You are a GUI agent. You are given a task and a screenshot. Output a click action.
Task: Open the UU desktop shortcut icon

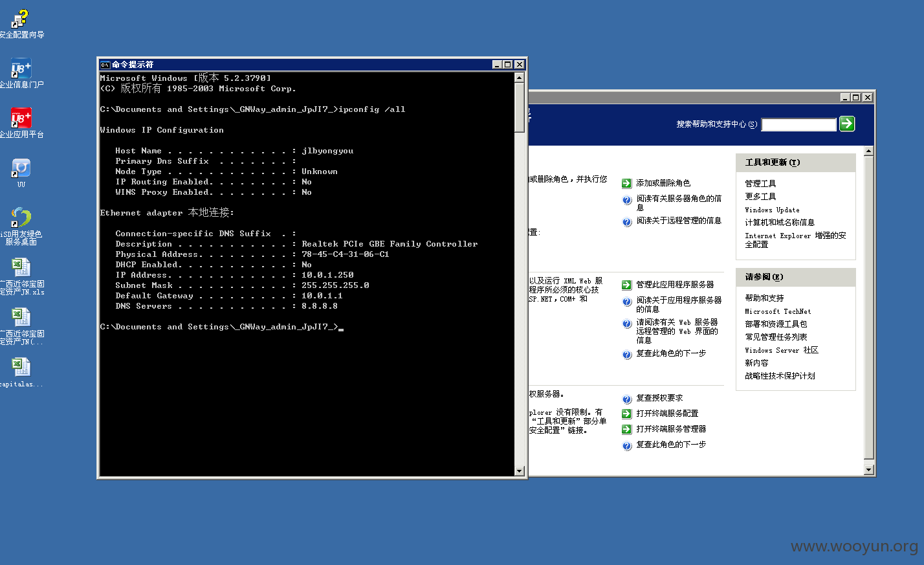[x=21, y=168]
